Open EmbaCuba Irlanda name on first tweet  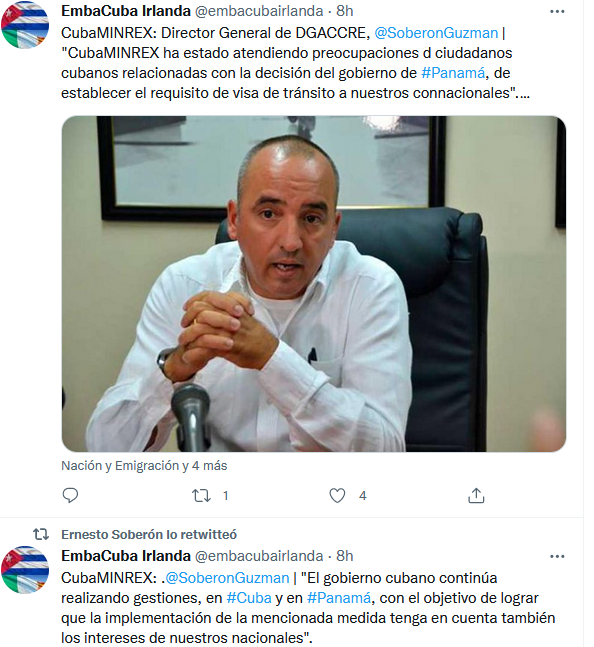126,11
